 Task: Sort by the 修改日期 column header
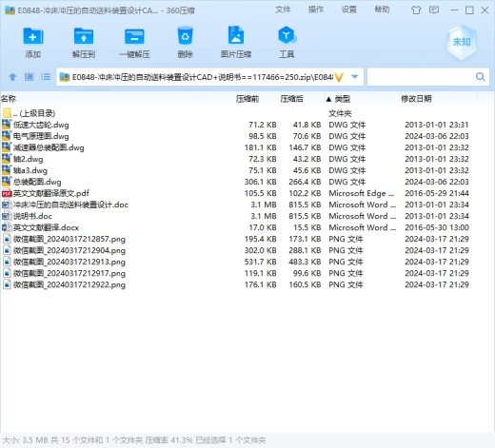click(416, 99)
